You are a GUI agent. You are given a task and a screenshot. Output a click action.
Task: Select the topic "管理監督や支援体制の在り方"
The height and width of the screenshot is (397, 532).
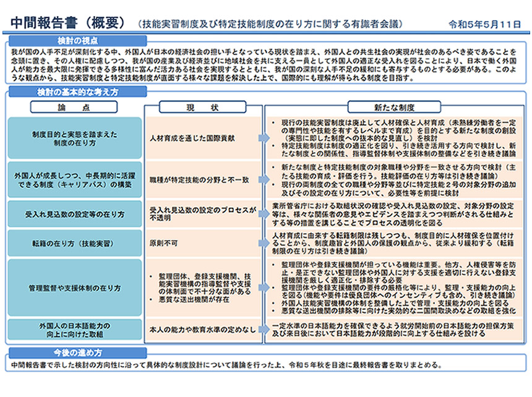pos(75,288)
